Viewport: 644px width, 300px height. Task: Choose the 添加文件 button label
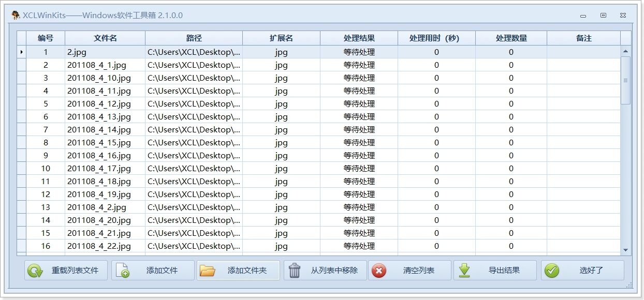(x=162, y=271)
